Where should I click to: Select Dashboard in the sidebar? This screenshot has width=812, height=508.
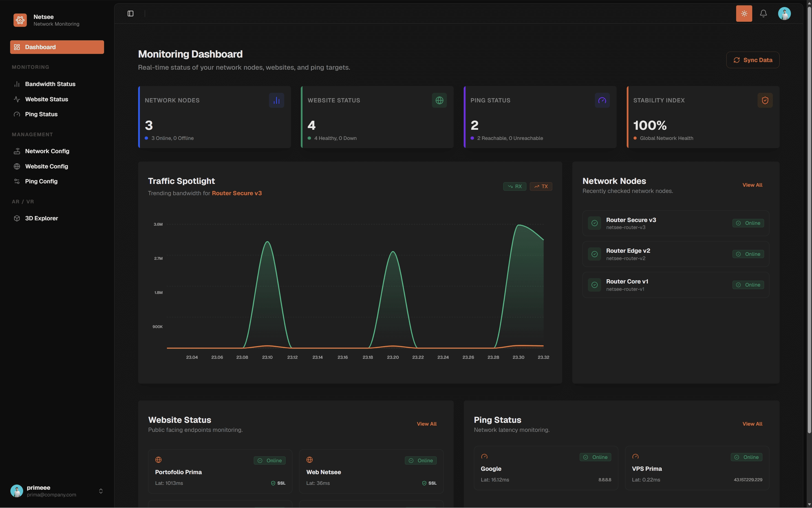coord(57,47)
